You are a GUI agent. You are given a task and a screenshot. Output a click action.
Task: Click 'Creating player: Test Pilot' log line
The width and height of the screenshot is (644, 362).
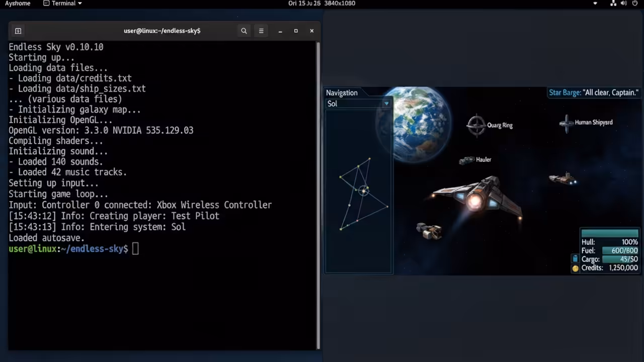pyautogui.click(x=114, y=216)
